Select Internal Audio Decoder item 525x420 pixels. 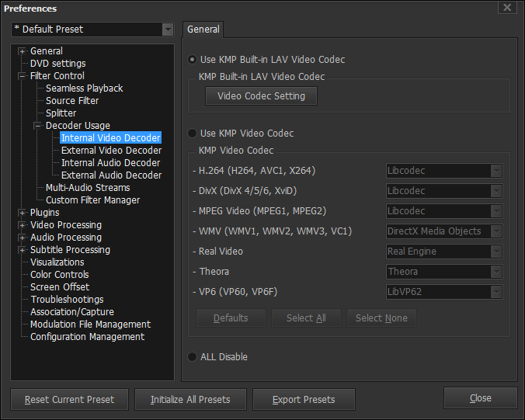click(x=110, y=163)
